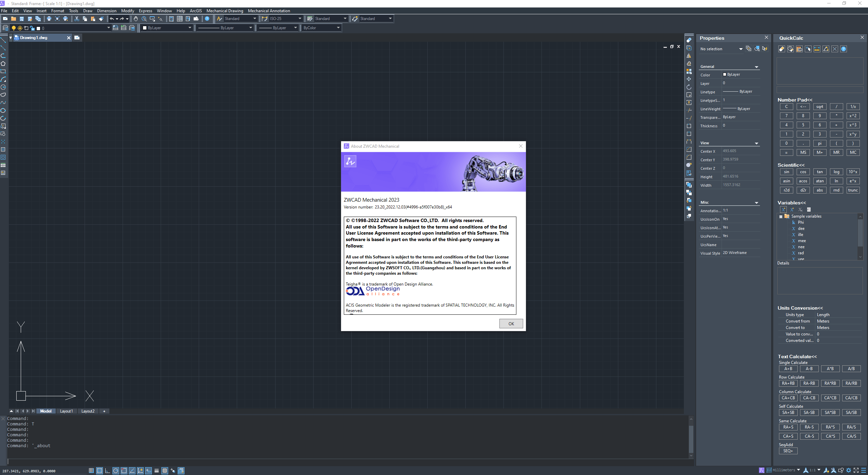Open the Express menu
Screen dimensions: 868x475
pos(145,11)
